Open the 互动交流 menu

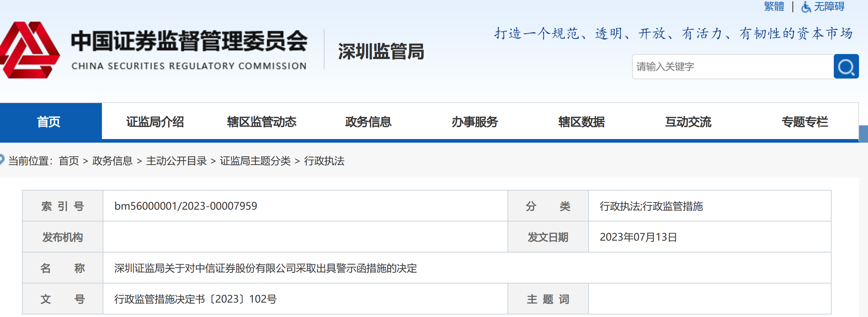coord(688,122)
